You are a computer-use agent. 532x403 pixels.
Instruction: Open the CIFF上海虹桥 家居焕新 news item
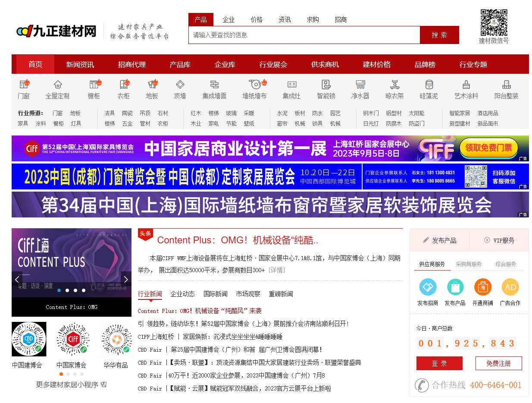pyautogui.click(x=210, y=337)
